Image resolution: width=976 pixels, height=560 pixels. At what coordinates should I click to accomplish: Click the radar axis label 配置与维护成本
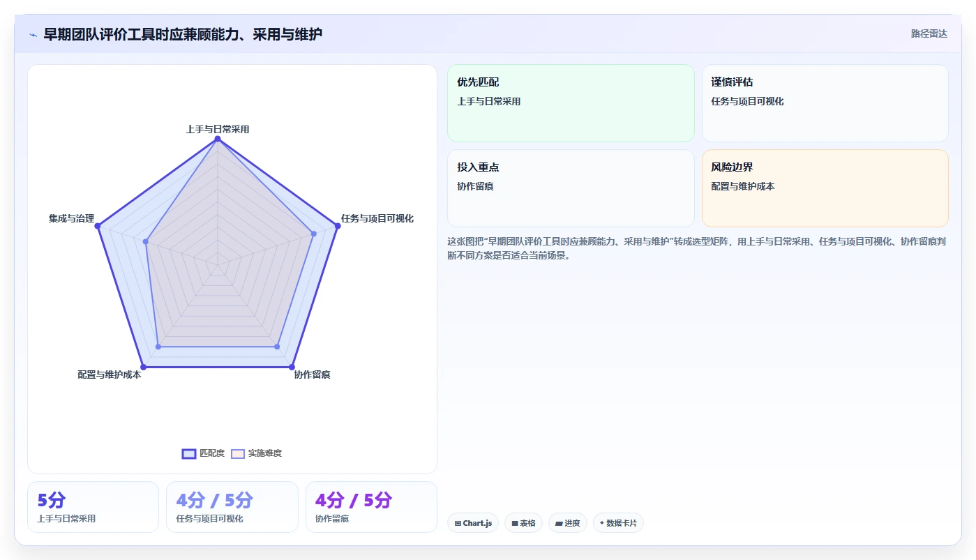point(110,374)
